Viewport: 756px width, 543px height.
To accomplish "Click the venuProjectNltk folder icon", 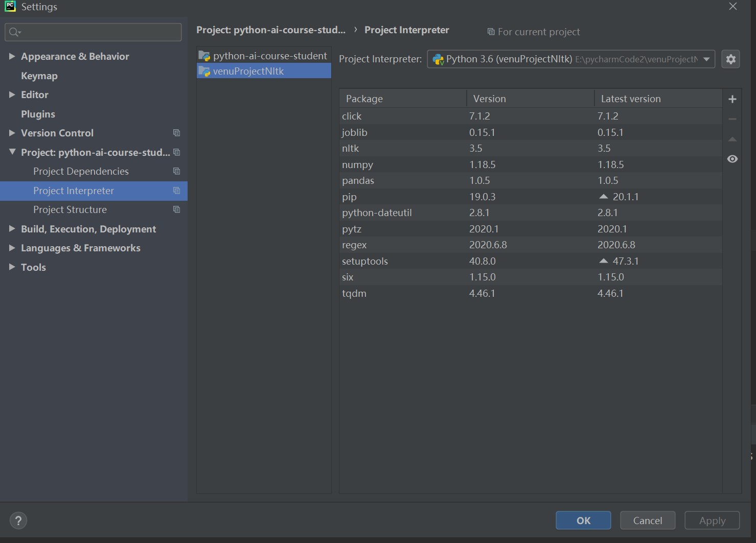I will (x=204, y=71).
